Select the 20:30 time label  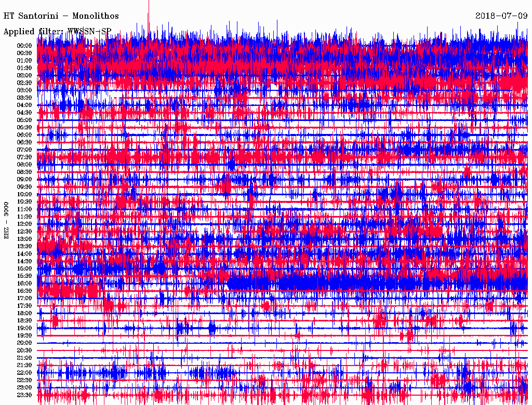pos(24,350)
